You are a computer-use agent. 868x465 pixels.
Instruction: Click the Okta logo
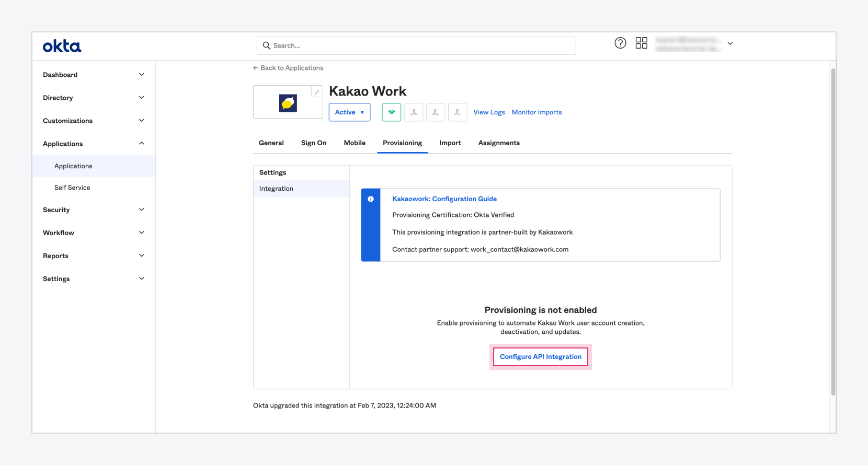click(x=62, y=46)
